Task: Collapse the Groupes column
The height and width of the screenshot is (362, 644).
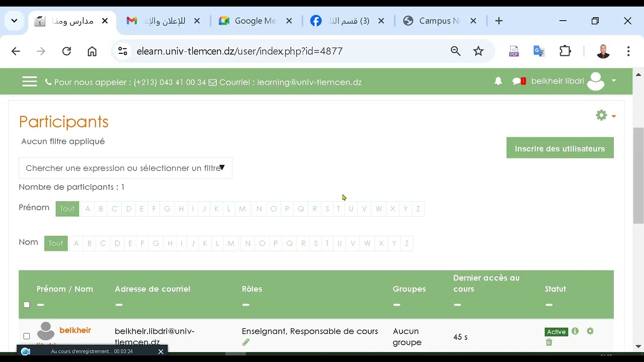Action: coord(396,304)
